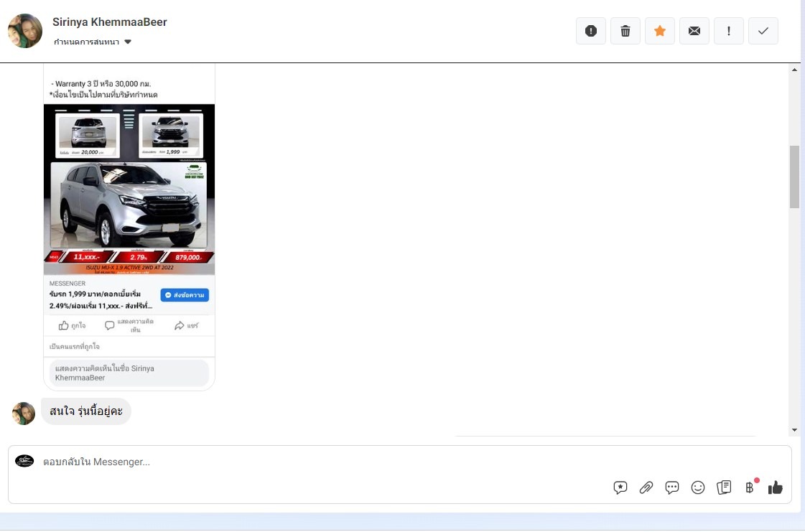Delete conversation with trash icon

[625, 31]
